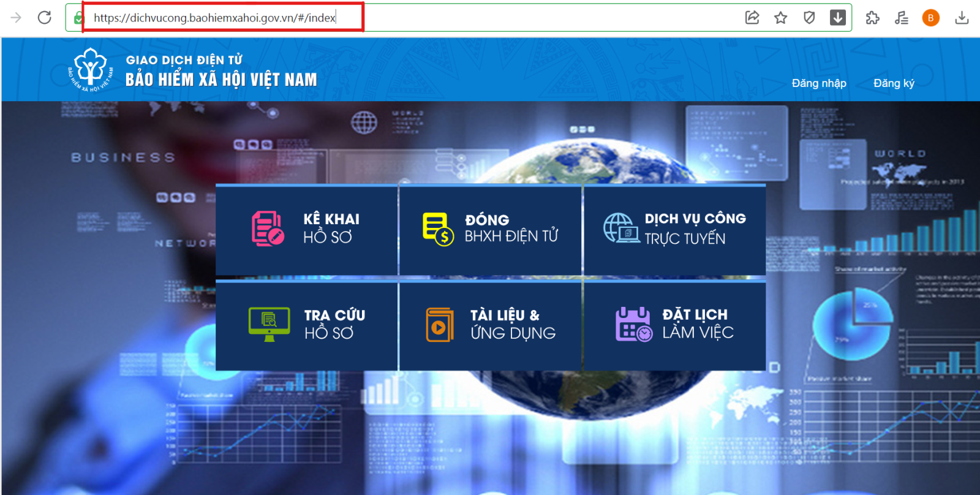Screen dimensions: 980x495
Task: Open the Kê Khai Hồ Sơ tile
Action: 307,230
